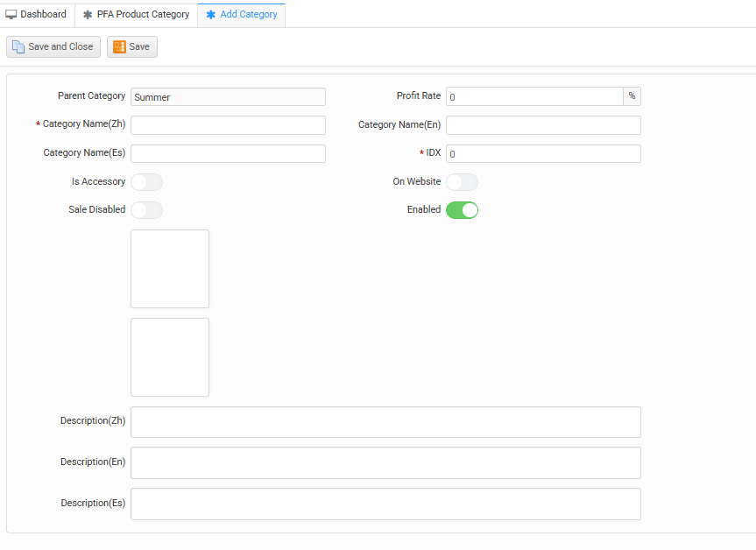Click the second image upload box
Screen dimensions: 756x550
(x=170, y=357)
